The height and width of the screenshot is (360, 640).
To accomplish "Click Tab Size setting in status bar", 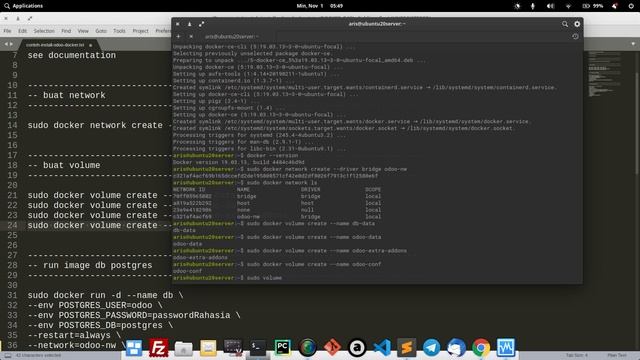I will [577, 356].
